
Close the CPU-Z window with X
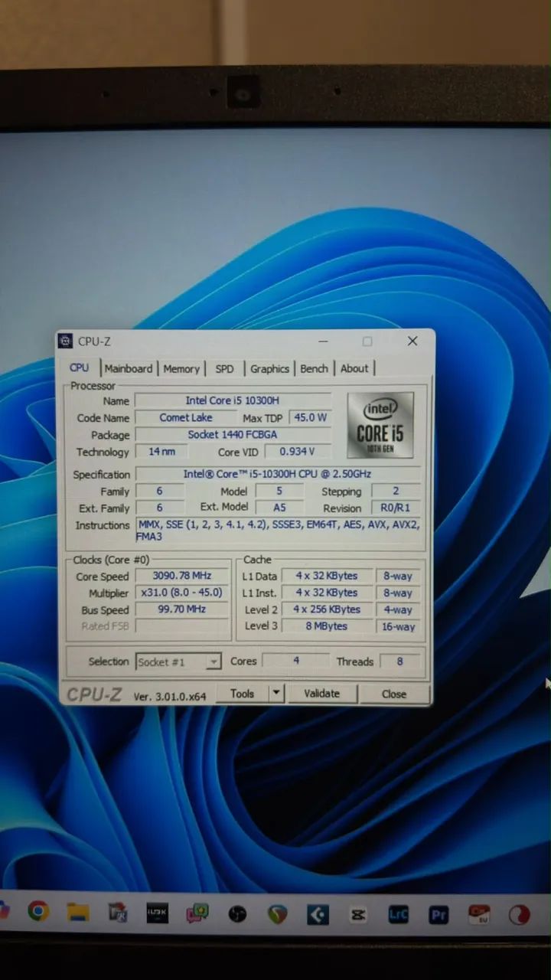click(412, 341)
